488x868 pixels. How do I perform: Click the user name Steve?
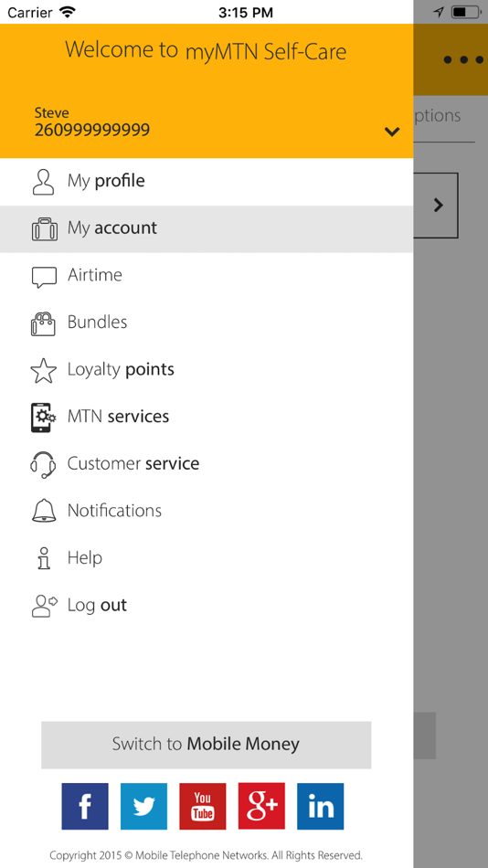point(51,113)
